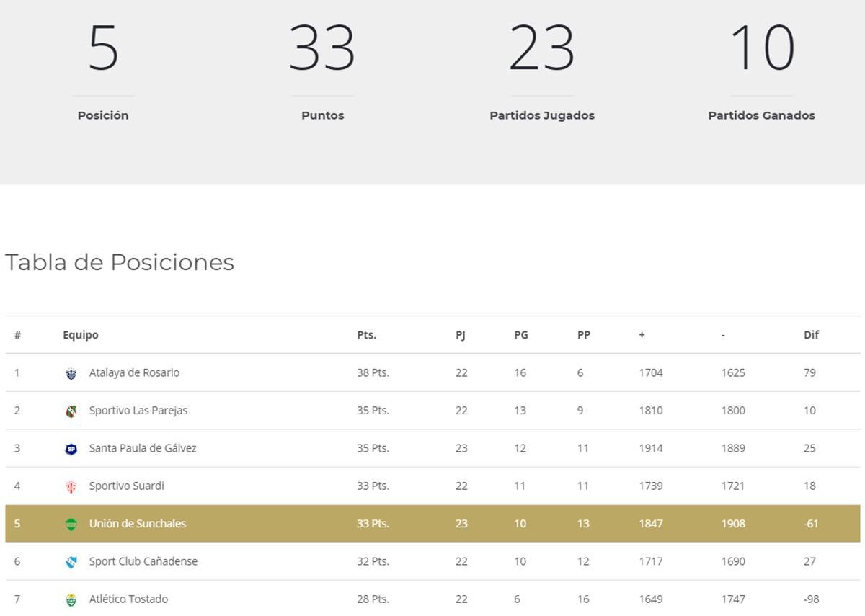Click the Pts. column header
Viewport: 865px width, 616px height.
tap(366, 335)
